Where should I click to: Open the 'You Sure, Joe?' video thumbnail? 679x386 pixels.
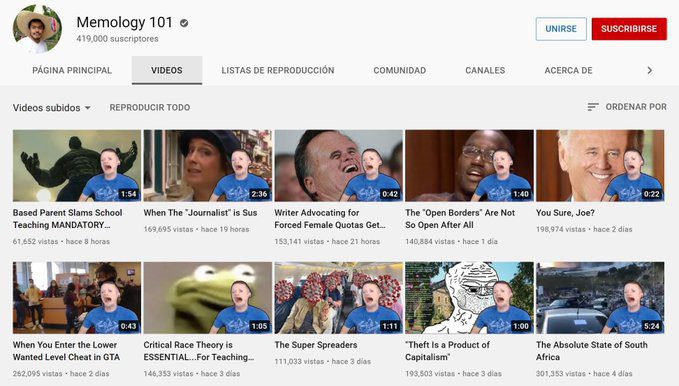tap(600, 165)
